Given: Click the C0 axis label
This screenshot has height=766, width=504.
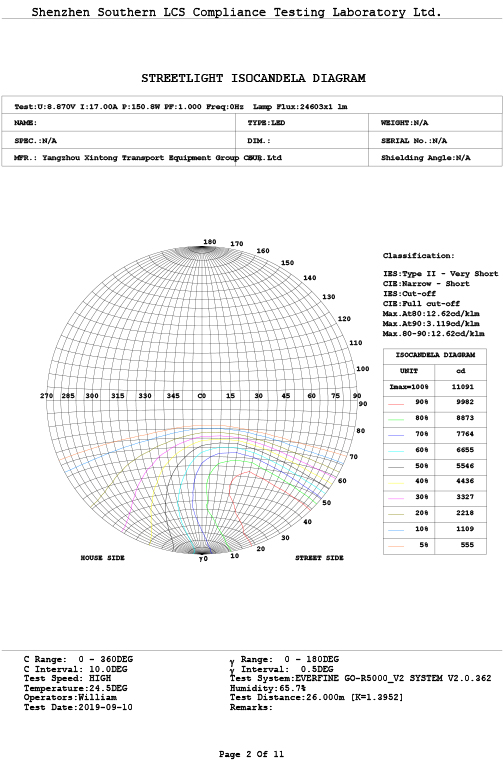Looking at the screenshot, I should pos(202,396).
